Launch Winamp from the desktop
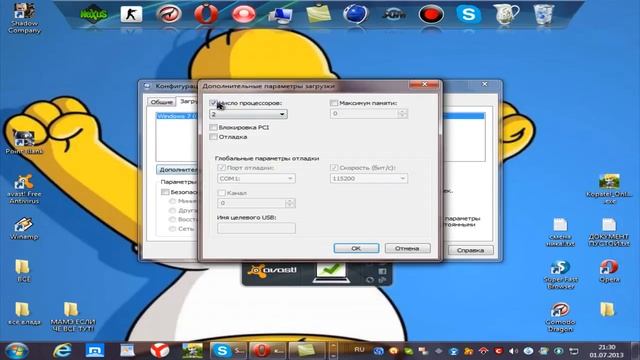The image size is (640, 360). point(24,229)
